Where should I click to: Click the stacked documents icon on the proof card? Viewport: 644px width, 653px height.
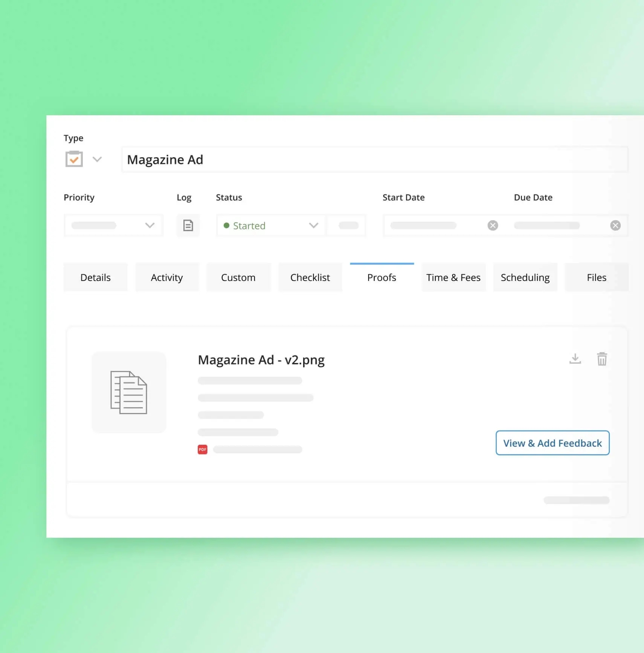click(129, 393)
